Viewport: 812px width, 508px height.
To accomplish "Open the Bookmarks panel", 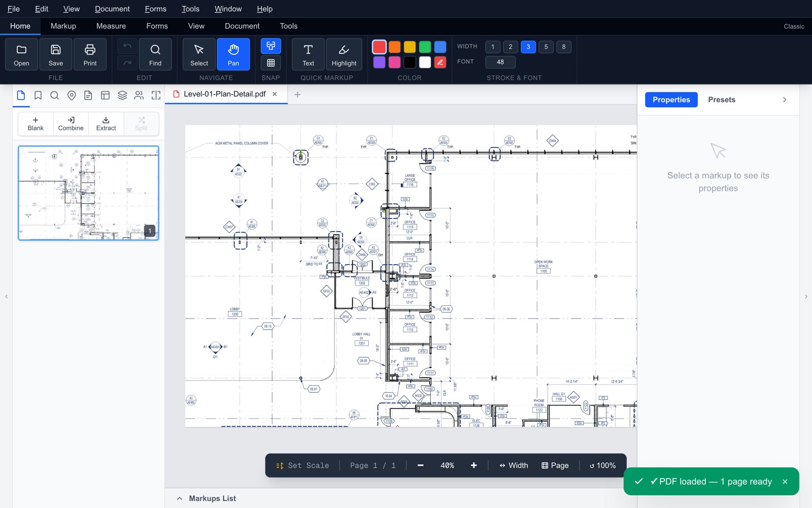I will 38,96.
